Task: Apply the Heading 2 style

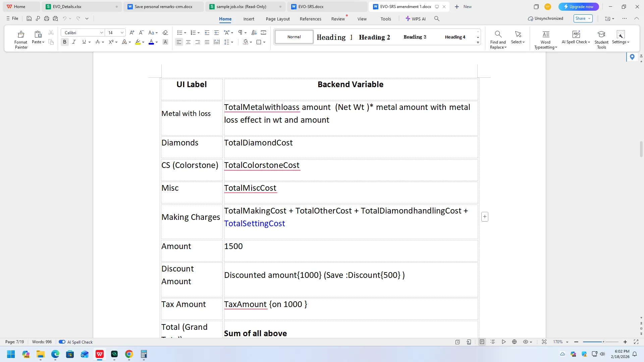Action: [374, 37]
